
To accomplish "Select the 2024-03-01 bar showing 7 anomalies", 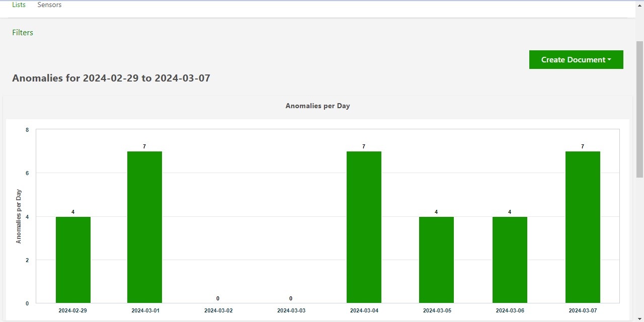I will pos(144,226).
